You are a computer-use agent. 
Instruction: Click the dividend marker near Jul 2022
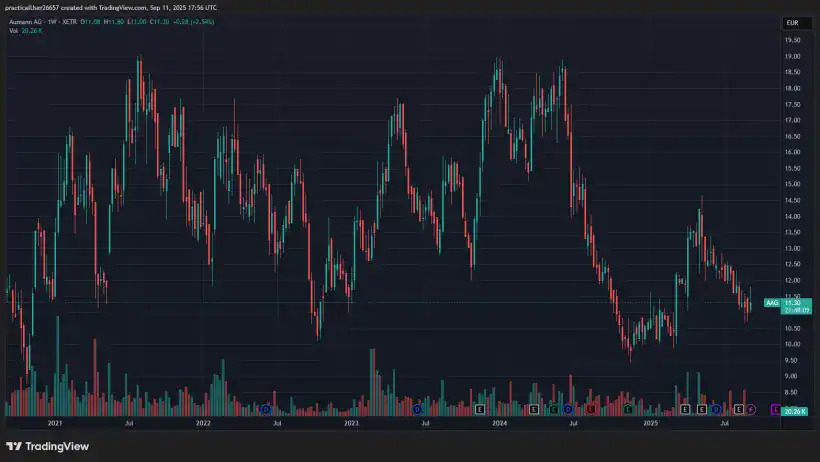(x=266, y=409)
